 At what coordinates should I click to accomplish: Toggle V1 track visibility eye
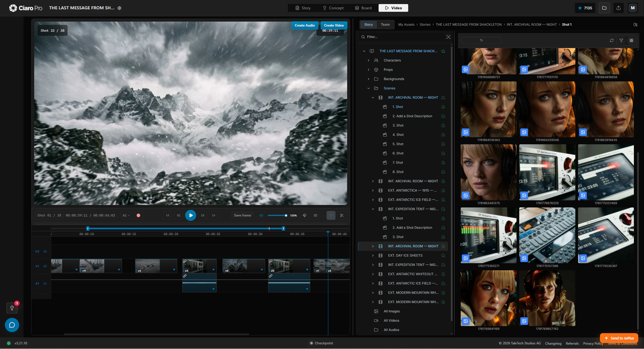(45, 266)
